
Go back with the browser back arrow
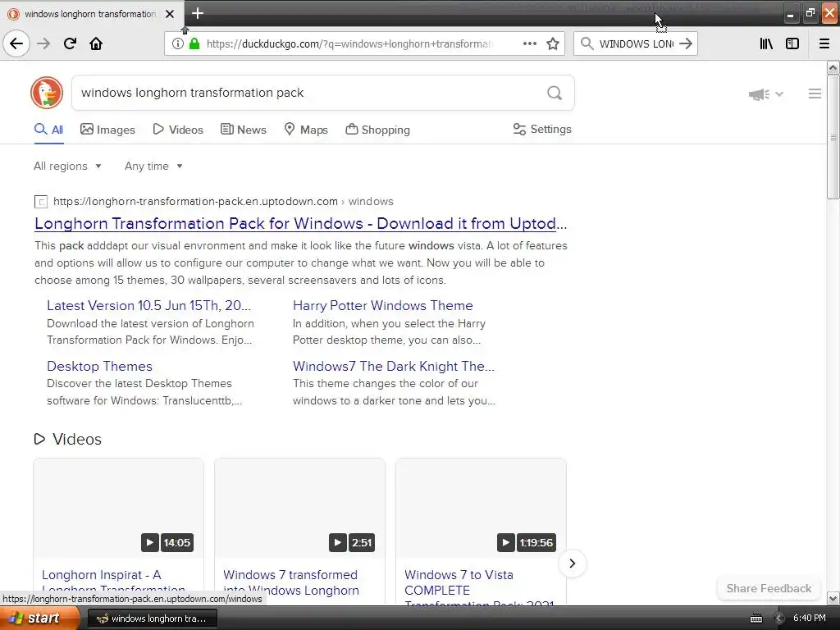point(16,43)
